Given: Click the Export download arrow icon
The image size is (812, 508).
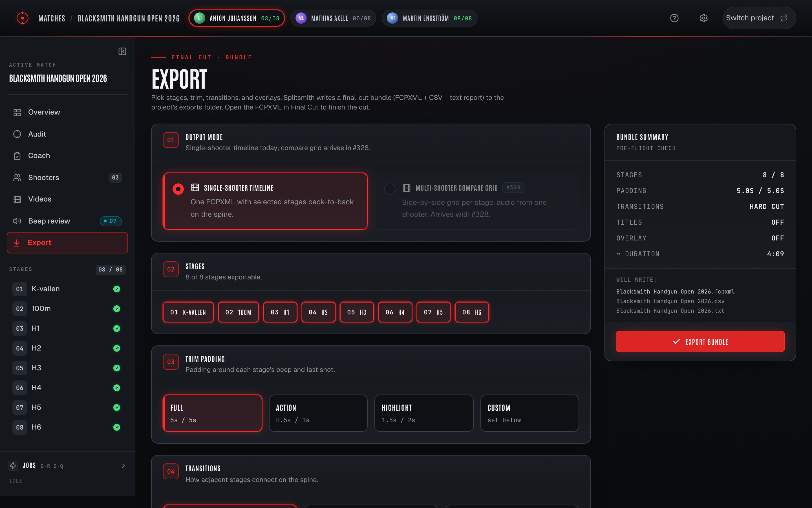Looking at the screenshot, I should click(x=16, y=243).
